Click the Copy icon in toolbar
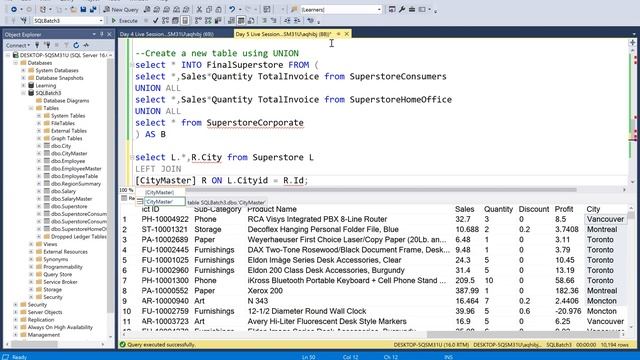The height and width of the screenshot is (360, 640). 209,9
